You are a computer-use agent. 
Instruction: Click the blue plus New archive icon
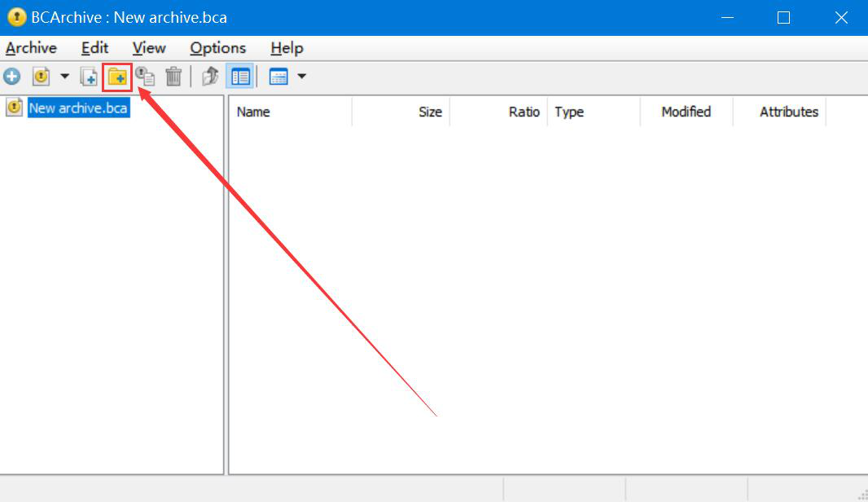pyautogui.click(x=11, y=77)
